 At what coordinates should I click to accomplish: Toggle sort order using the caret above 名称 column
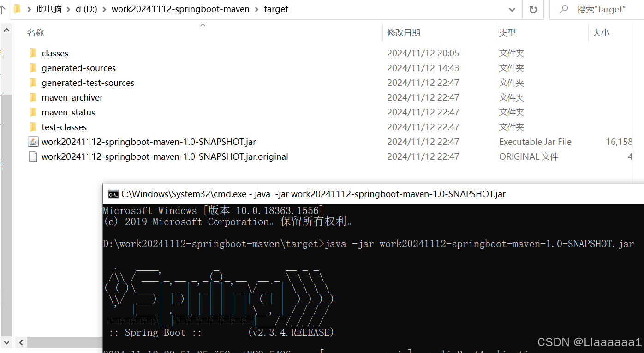point(202,25)
